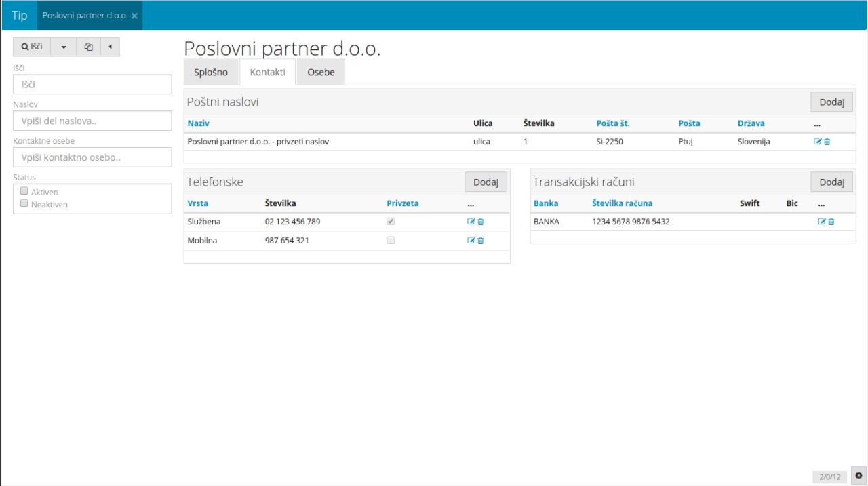Delete the Mobilna phone number

point(481,241)
